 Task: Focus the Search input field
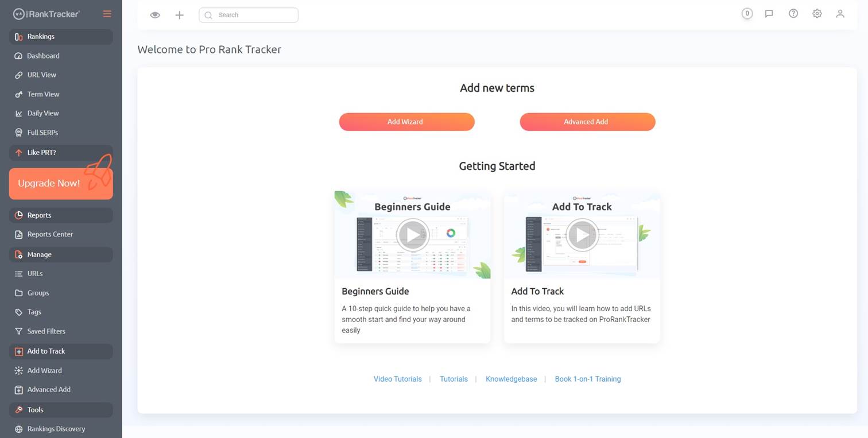[x=249, y=15]
